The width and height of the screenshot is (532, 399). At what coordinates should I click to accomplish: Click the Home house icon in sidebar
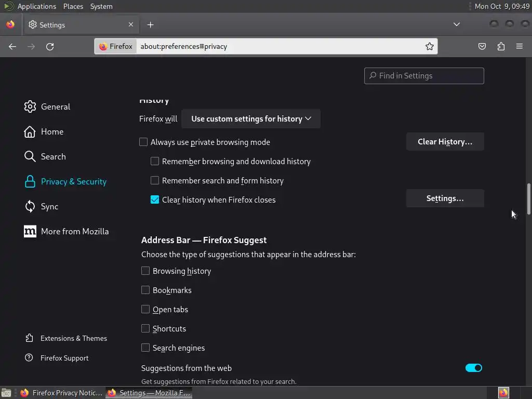tap(30, 131)
